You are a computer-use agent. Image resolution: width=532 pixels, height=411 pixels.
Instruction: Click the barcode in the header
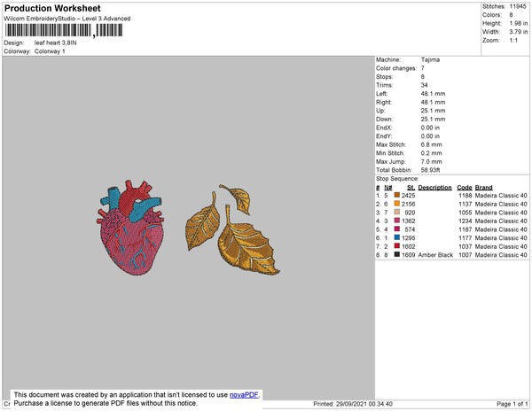(x=64, y=30)
